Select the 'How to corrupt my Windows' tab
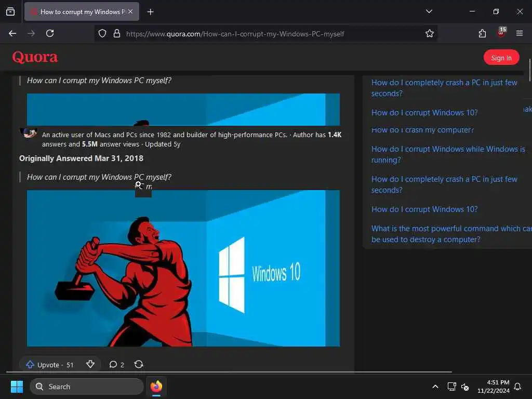 pyautogui.click(x=82, y=11)
